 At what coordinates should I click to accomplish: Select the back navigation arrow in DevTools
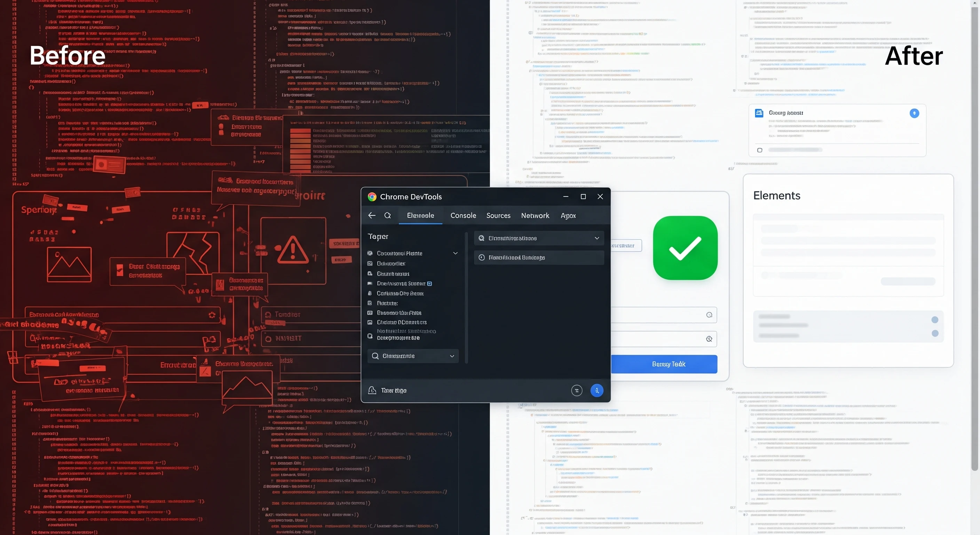click(371, 215)
